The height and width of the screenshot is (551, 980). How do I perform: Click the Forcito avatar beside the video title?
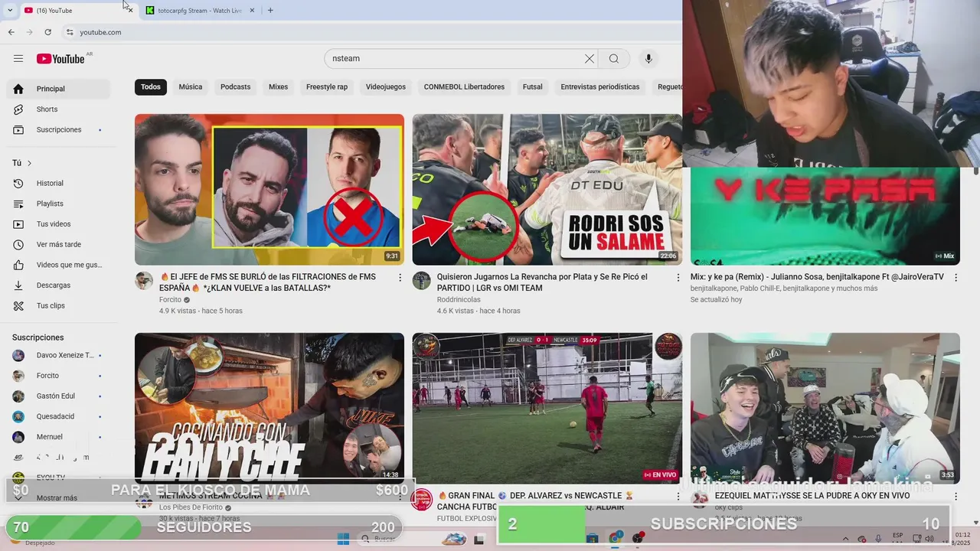click(x=144, y=281)
